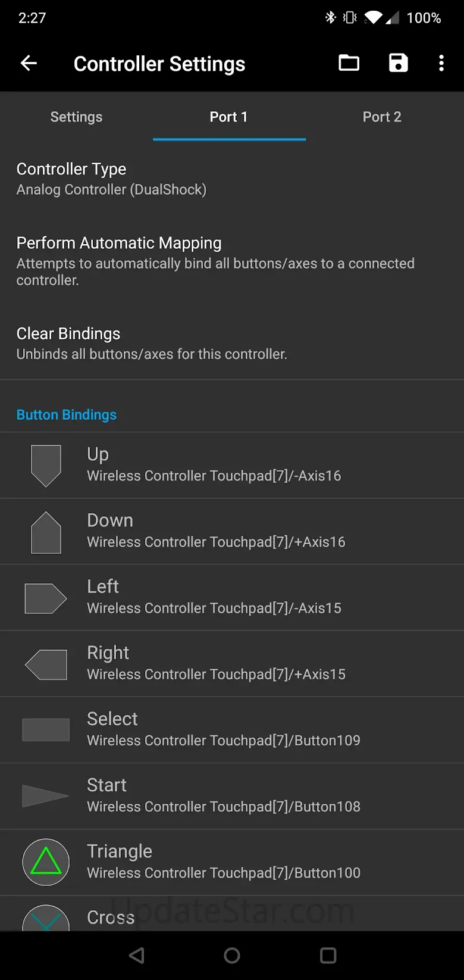
Task: Open the load profile folder icon
Action: 349,63
